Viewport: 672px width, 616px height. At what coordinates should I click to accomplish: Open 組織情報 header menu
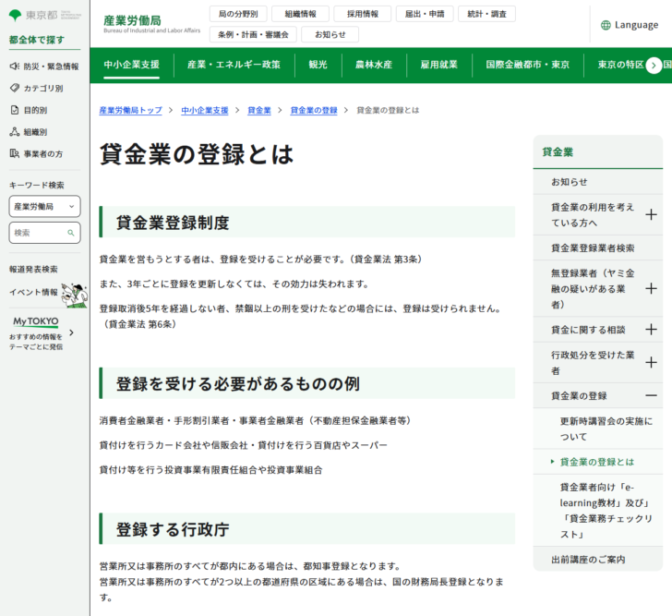point(300,14)
